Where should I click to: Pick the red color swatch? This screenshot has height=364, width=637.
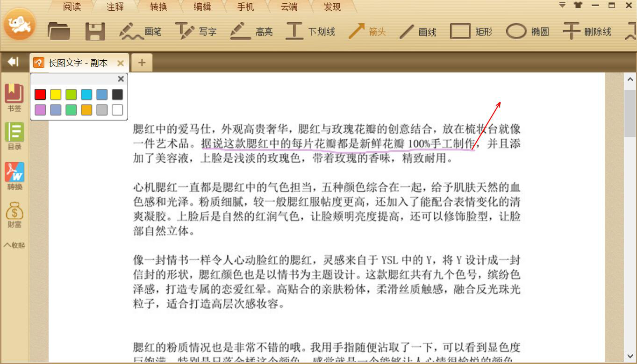[x=40, y=94]
